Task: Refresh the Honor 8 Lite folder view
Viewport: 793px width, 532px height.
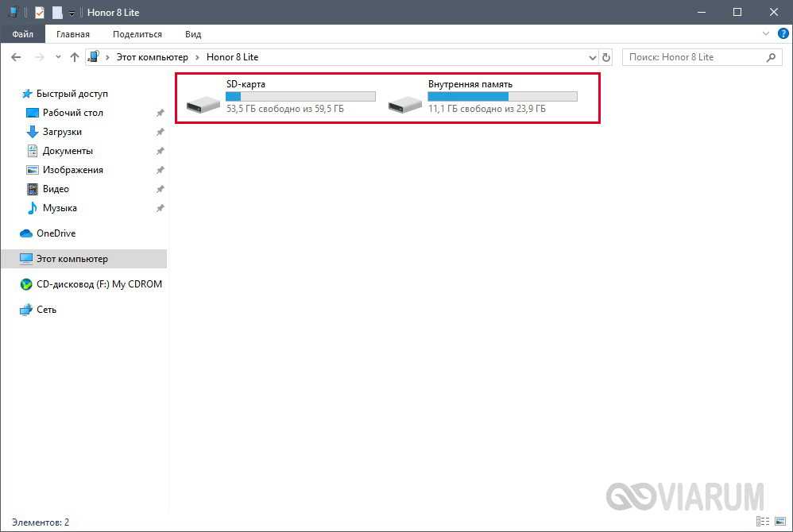Action: click(x=607, y=57)
